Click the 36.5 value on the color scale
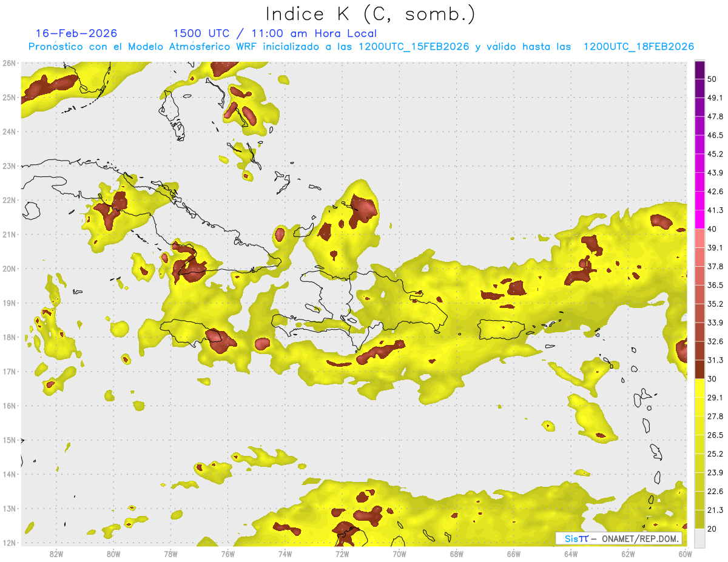Screen dimensions: 728x562 click(715, 285)
